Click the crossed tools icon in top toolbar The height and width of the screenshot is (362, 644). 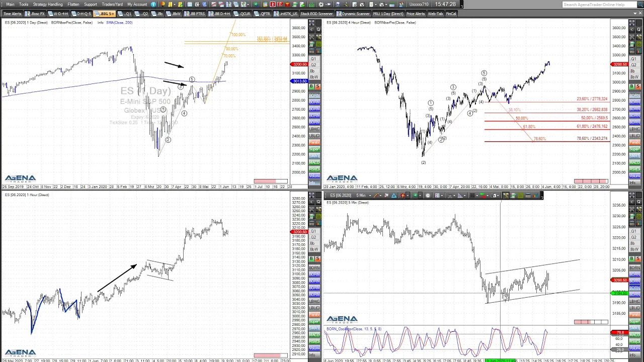coord(345,5)
